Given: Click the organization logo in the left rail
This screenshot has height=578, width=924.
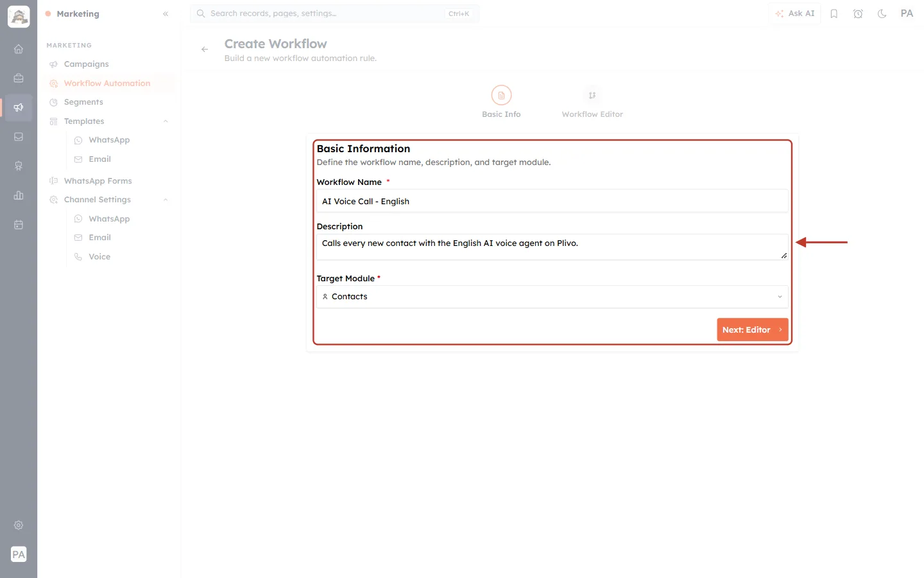Looking at the screenshot, I should pos(19,17).
